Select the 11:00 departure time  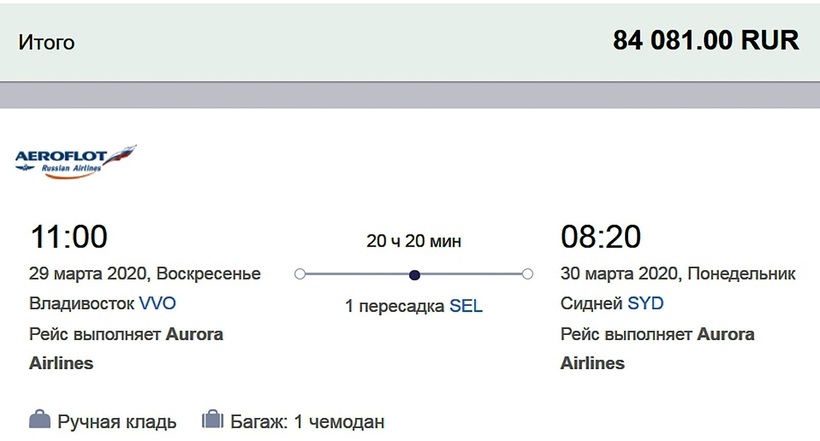click(69, 237)
